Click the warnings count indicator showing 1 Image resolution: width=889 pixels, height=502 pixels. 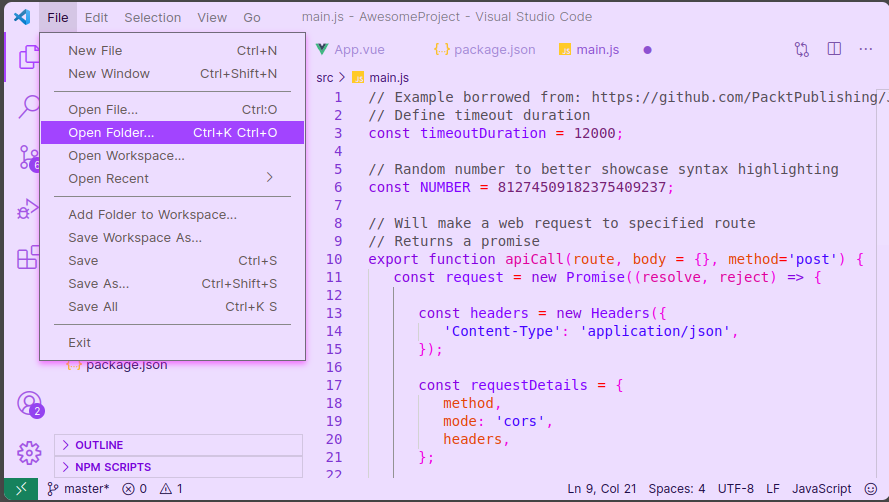(171, 488)
